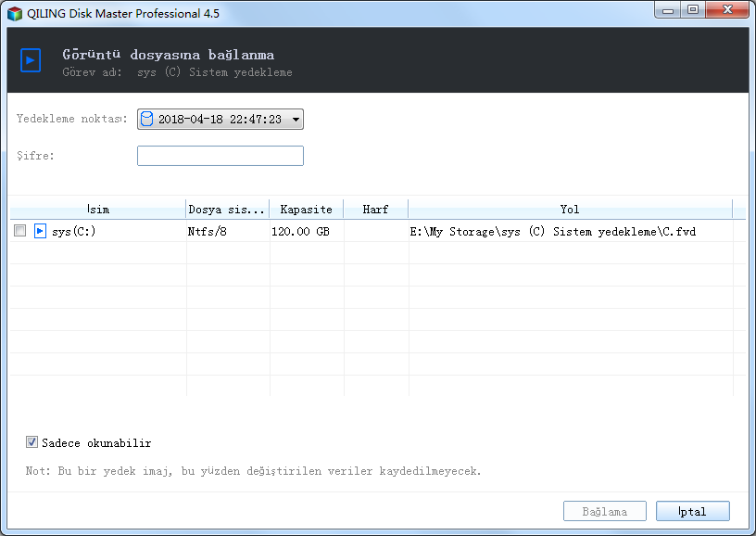The image size is (756, 536).
Task: Sort by the Harf column header
Action: (x=375, y=210)
